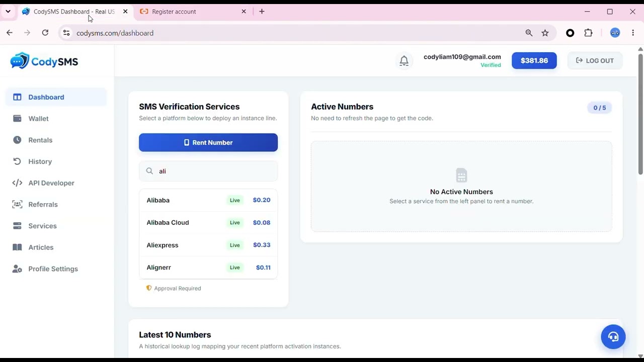This screenshot has width=644, height=362.
Task: Click the Verified status label
Action: [x=491, y=65]
